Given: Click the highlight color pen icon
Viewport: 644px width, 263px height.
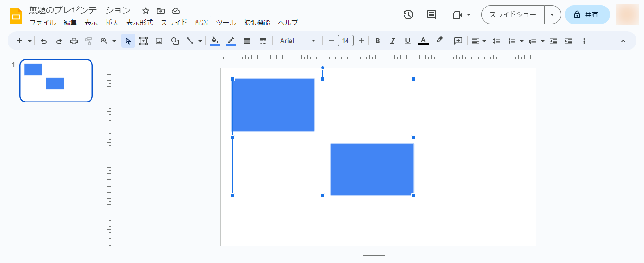Looking at the screenshot, I should tap(439, 41).
